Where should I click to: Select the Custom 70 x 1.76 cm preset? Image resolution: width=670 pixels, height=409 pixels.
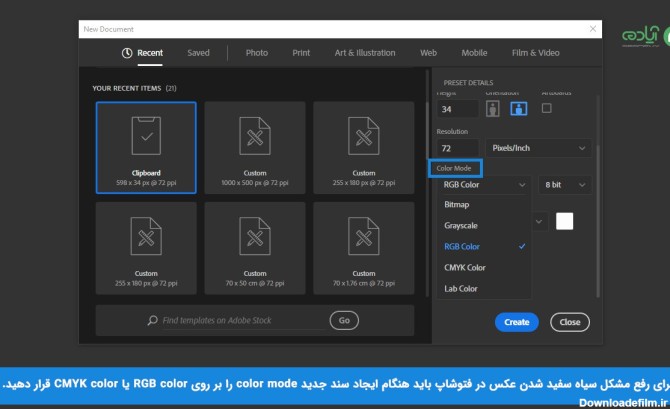(x=364, y=248)
